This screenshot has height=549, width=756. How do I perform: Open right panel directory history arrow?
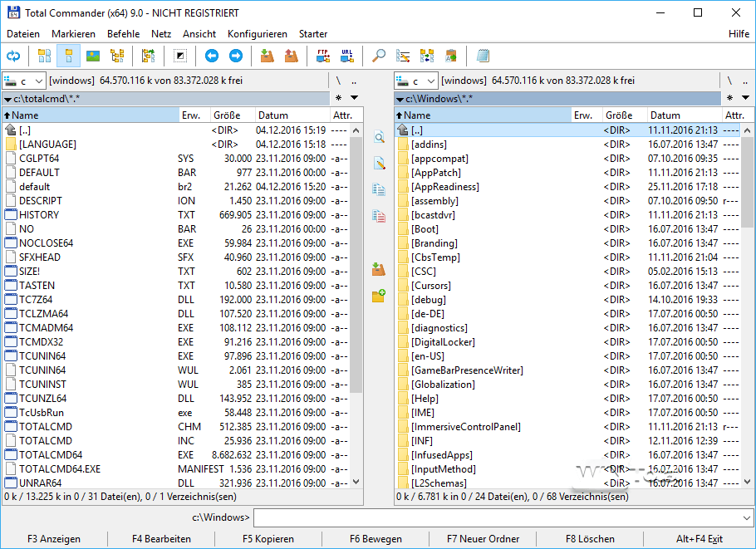746,98
